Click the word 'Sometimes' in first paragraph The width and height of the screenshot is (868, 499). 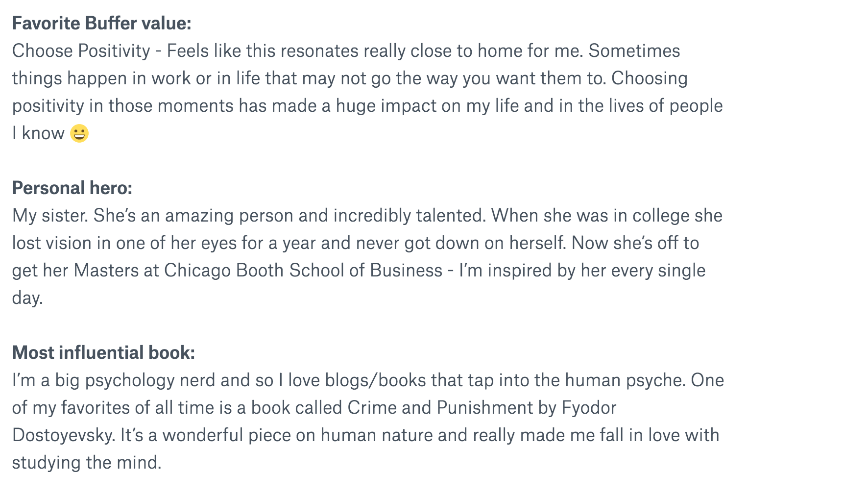(x=634, y=51)
